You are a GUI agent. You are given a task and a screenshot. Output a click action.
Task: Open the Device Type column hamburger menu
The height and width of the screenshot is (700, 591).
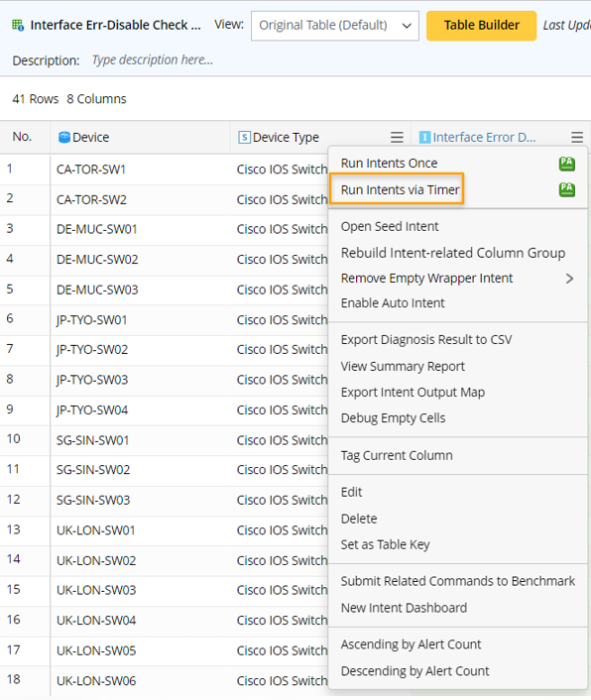pyautogui.click(x=397, y=137)
